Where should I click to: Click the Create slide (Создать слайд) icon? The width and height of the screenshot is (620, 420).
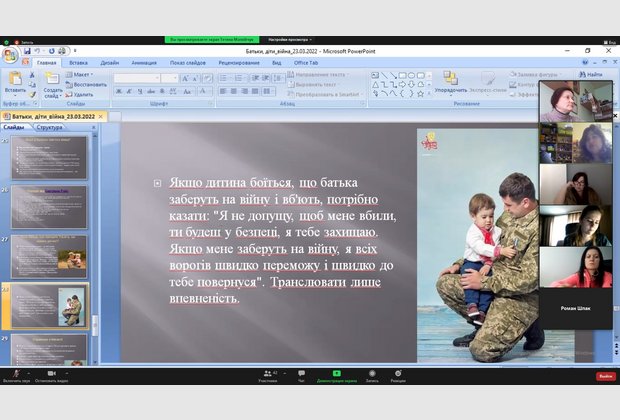53,80
